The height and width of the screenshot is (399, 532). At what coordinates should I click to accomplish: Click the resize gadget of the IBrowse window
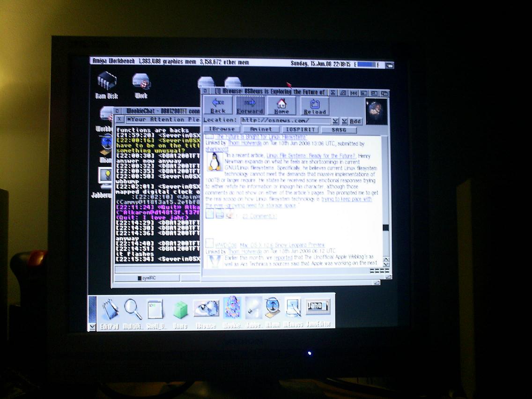(389, 277)
